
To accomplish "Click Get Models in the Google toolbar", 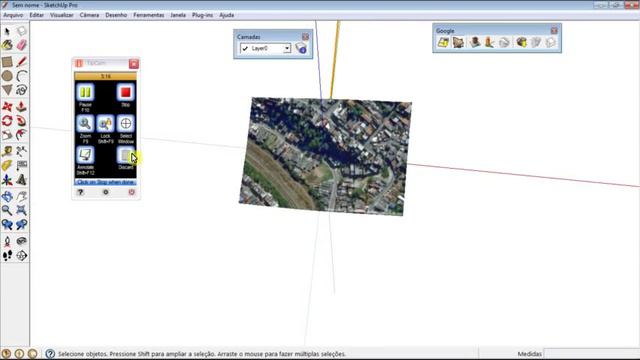I will [x=521, y=42].
